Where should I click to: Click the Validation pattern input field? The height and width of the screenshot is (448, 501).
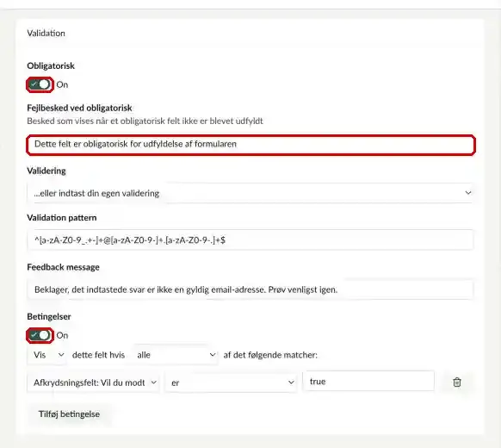coord(251,240)
